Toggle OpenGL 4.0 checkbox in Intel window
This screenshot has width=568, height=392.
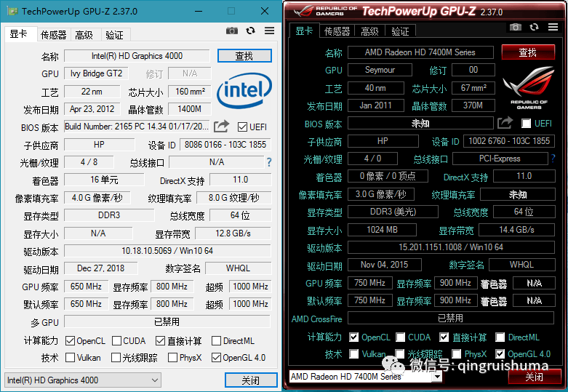click(x=216, y=358)
